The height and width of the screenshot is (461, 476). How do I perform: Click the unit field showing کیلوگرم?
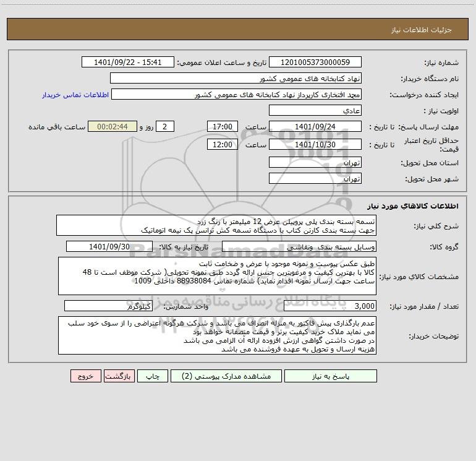[108, 306]
